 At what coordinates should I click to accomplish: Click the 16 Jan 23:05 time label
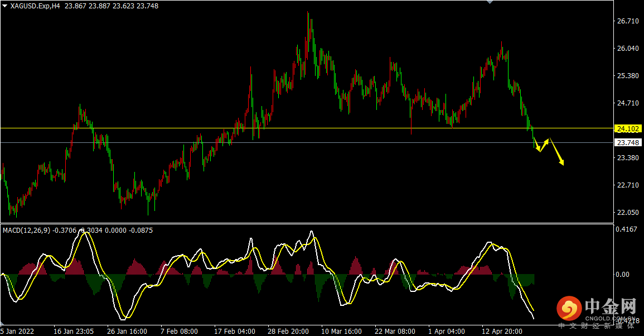[x=74, y=332]
